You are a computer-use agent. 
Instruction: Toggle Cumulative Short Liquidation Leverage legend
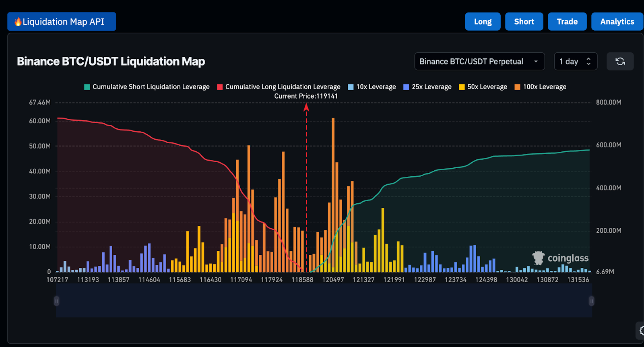click(147, 87)
